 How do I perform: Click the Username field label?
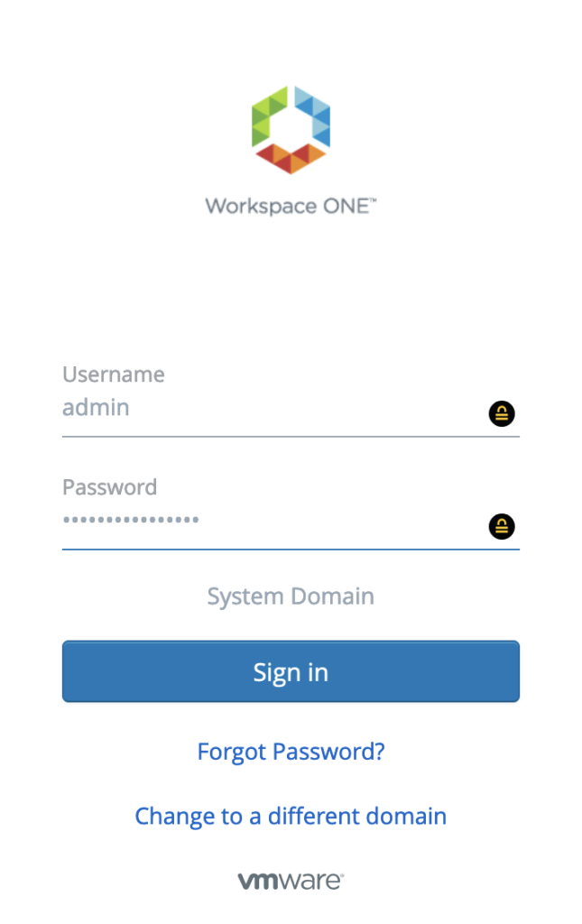[114, 374]
